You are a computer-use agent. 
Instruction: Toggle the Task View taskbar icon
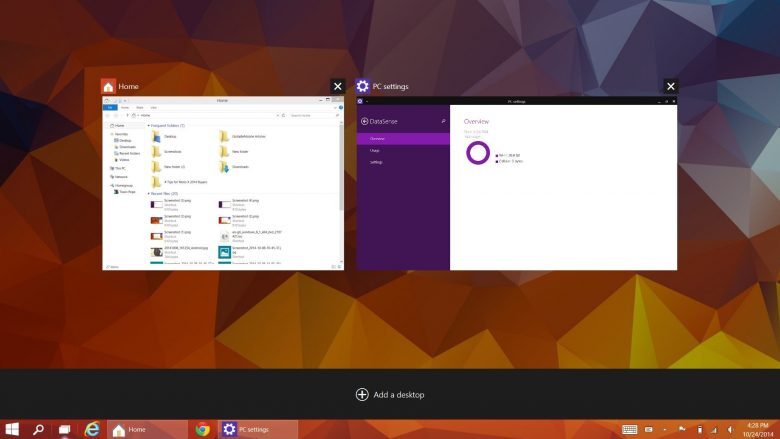[65, 429]
